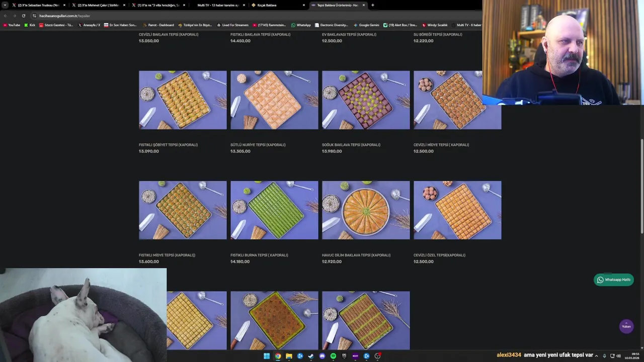The height and width of the screenshot is (362, 644).
Task: Click the browser forward arrow
Action: [x=14, y=16]
